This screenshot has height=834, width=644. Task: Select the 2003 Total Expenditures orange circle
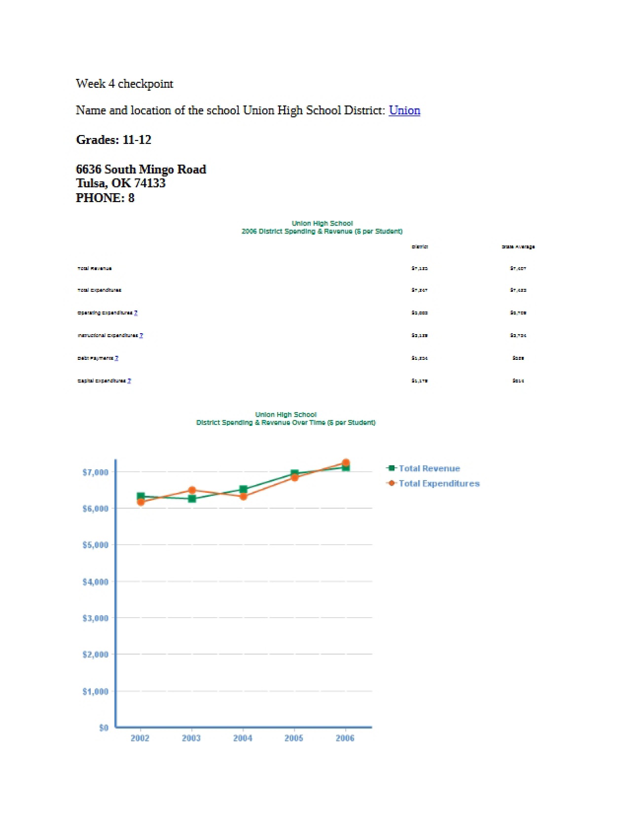click(x=192, y=490)
